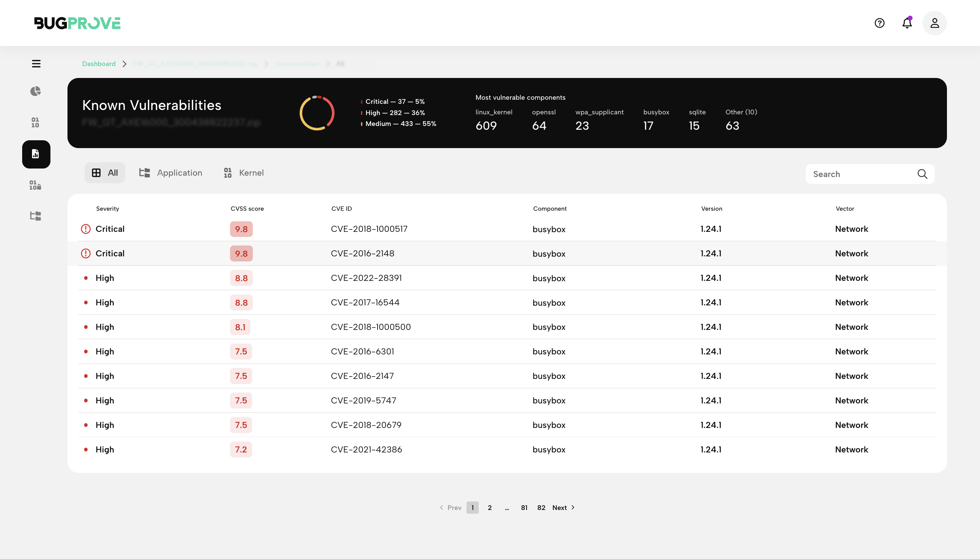Click the BugProve logo
This screenshot has width=980, height=559.
77,23
